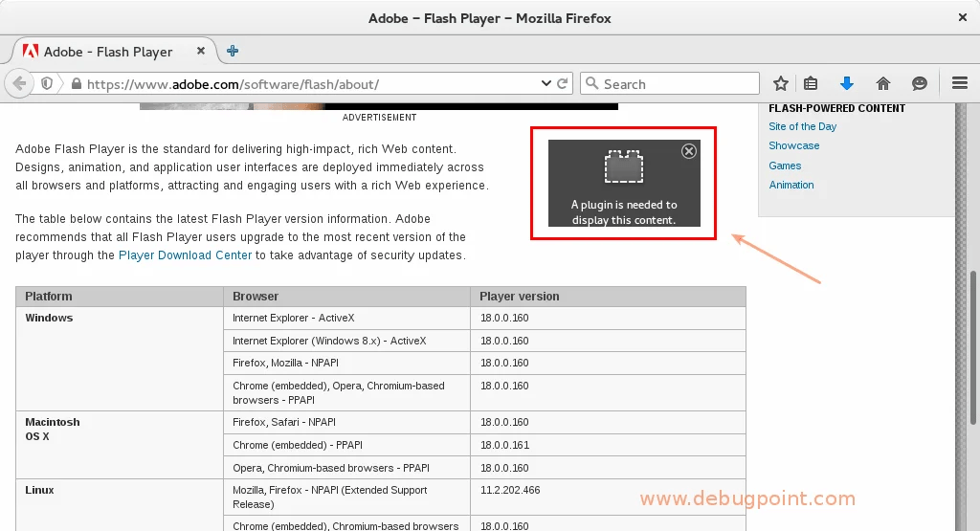Click 'A plugin is needed' message
The width and height of the screenshot is (980, 531).
(624, 212)
